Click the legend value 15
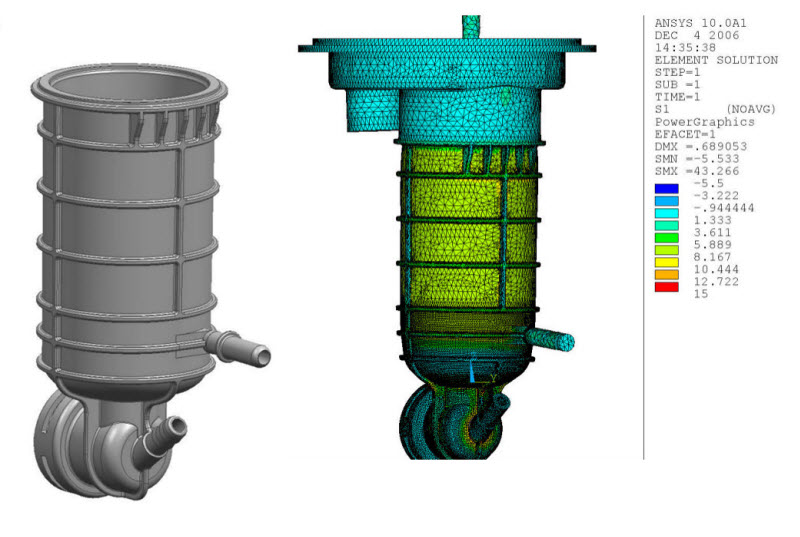The image size is (800, 537). (701, 294)
